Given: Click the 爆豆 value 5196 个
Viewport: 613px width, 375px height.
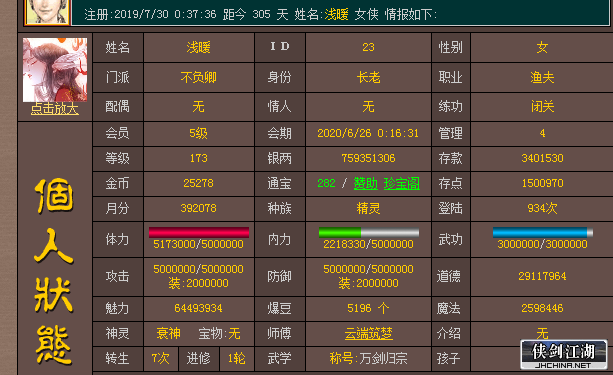Looking at the screenshot, I should tap(368, 309).
